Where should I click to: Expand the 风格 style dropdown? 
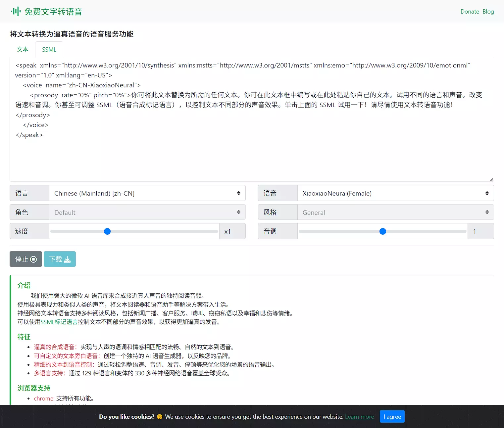click(395, 213)
